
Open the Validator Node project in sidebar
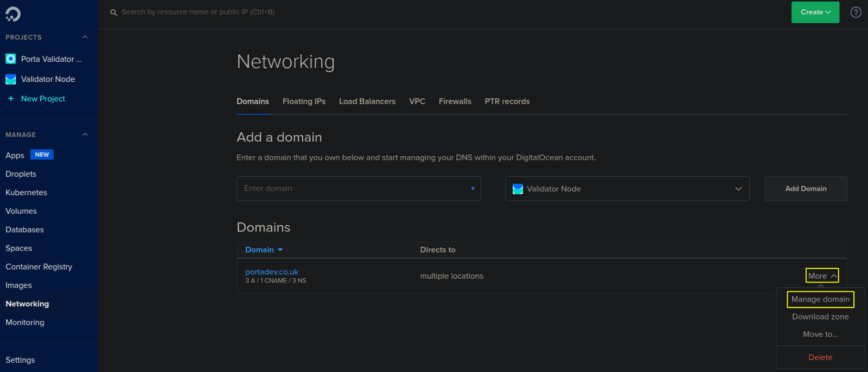[48, 79]
